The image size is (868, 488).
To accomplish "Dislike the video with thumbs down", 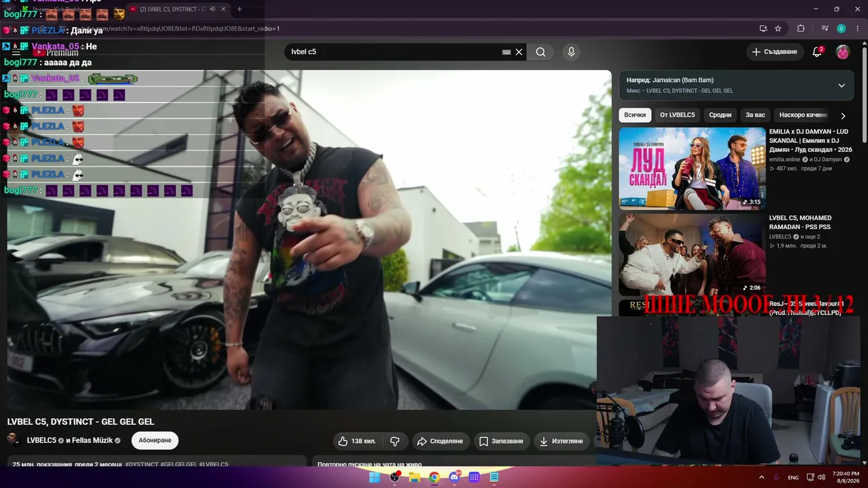I will pos(395,441).
